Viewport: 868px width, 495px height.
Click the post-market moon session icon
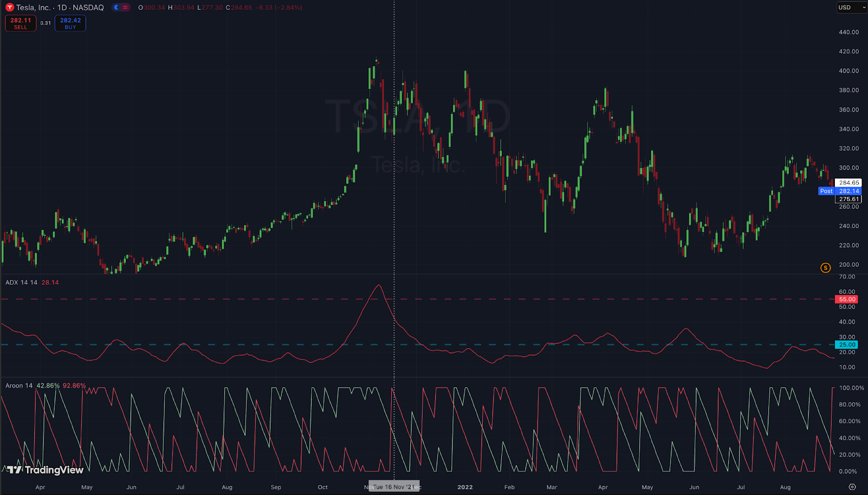pyautogui.click(x=117, y=8)
